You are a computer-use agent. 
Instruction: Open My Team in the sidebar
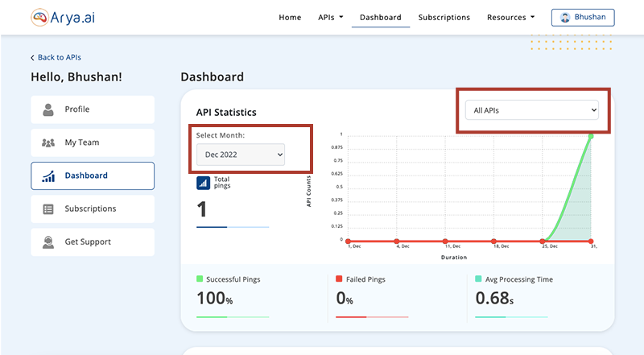tap(93, 142)
